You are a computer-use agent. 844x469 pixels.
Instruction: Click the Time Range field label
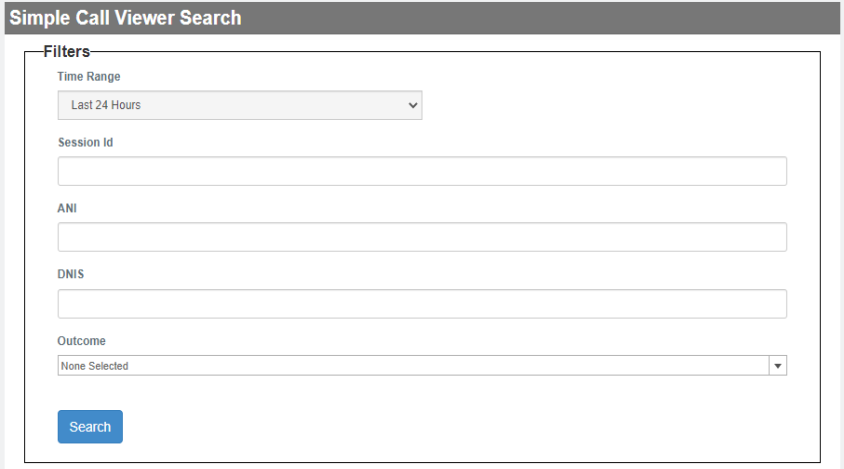point(89,76)
